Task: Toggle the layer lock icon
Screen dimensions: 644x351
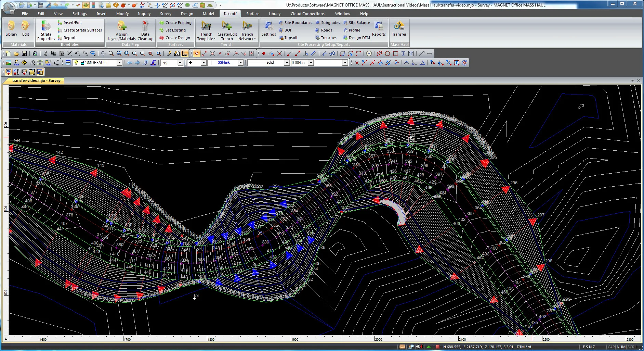Action: [83, 63]
